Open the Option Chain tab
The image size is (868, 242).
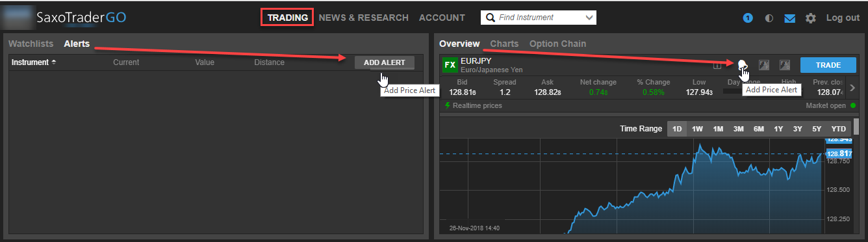point(557,44)
